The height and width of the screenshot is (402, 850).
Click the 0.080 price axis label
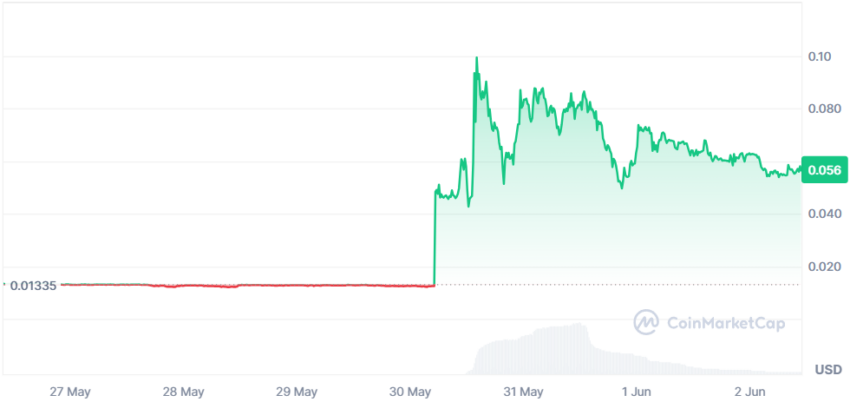tap(823, 109)
